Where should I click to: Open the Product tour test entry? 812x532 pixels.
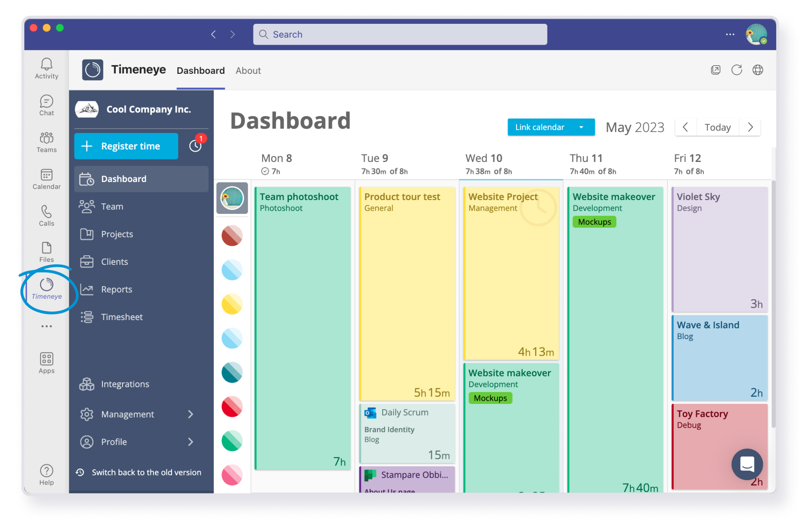pos(407,294)
